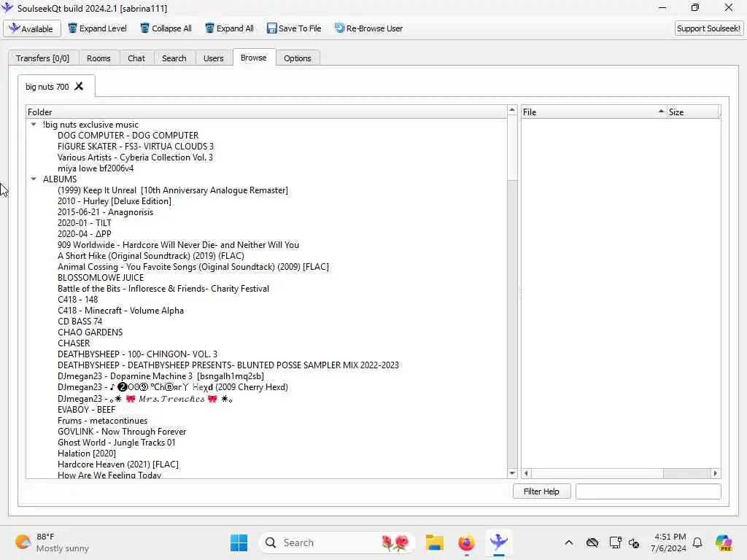Open File Explorer from taskbar
The image size is (747, 560).
pyautogui.click(x=435, y=542)
